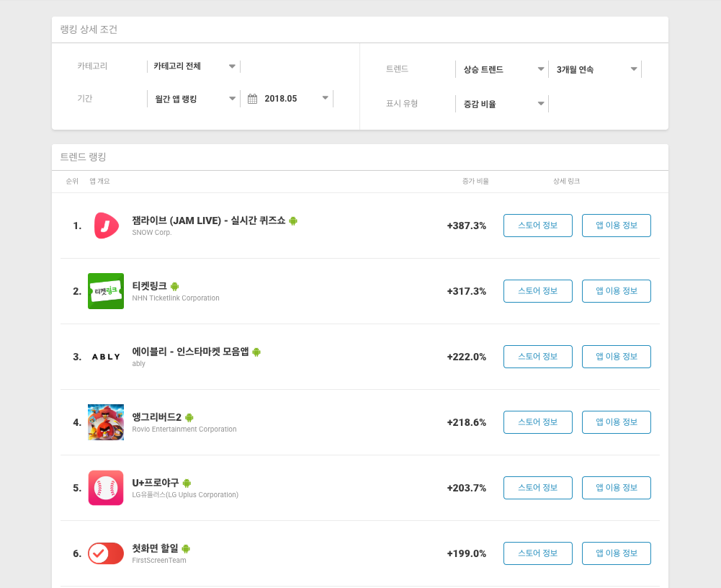Click the +218.6% increase value
The height and width of the screenshot is (588, 721).
coord(466,422)
